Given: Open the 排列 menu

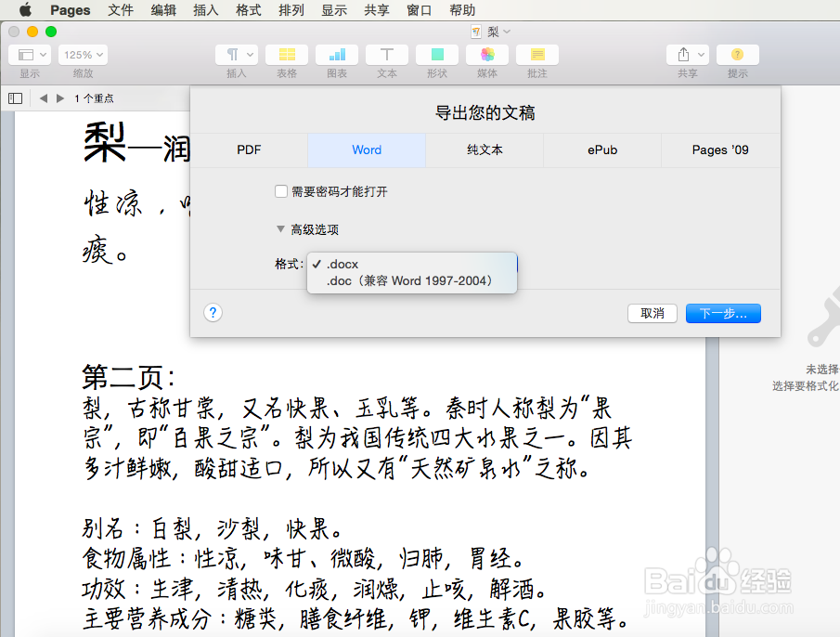Looking at the screenshot, I should [291, 10].
